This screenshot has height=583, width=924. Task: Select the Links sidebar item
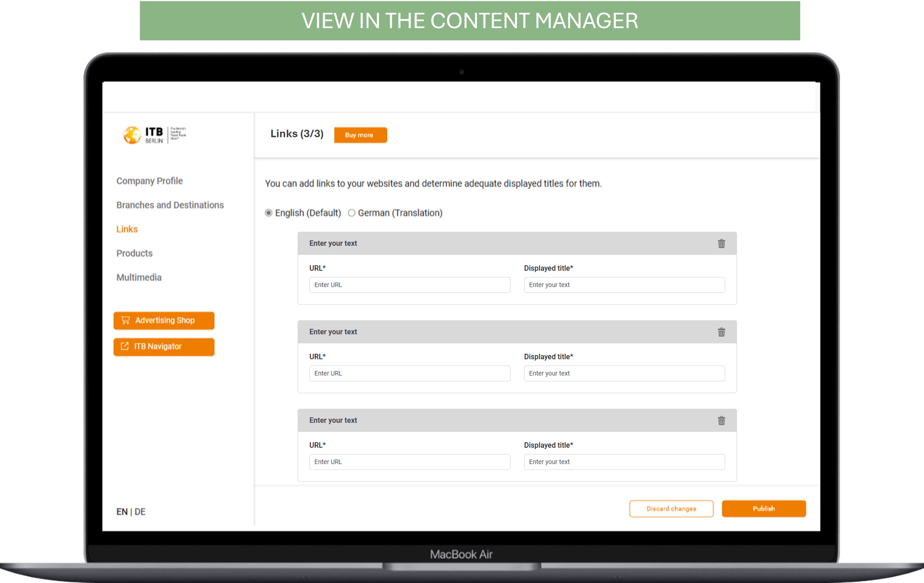(127, 229)
